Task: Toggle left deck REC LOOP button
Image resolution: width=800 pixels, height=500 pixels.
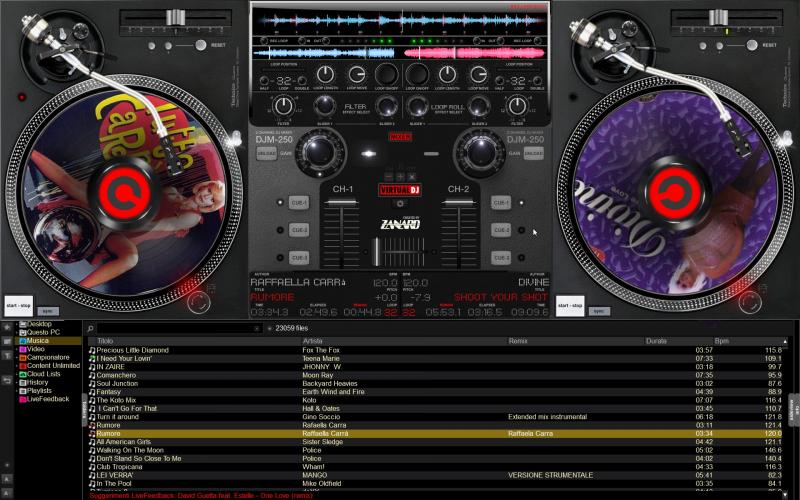Action: (x=264, y=41)
